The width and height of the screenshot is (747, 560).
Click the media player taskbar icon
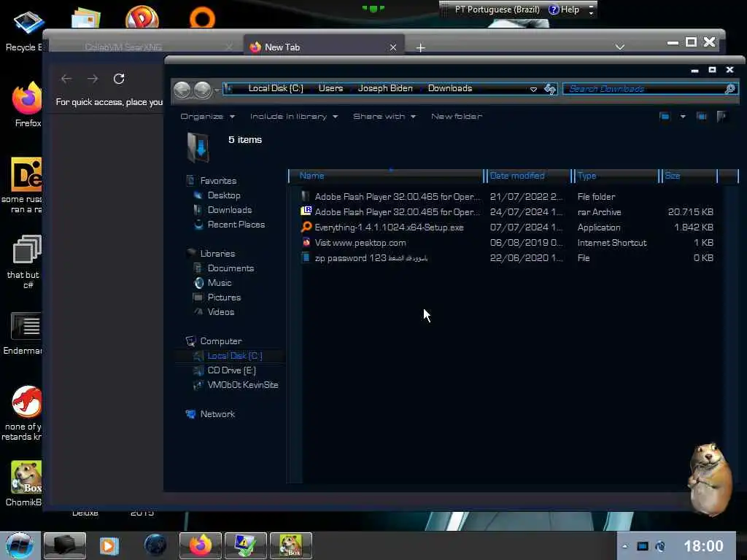[x=109, y=545]
